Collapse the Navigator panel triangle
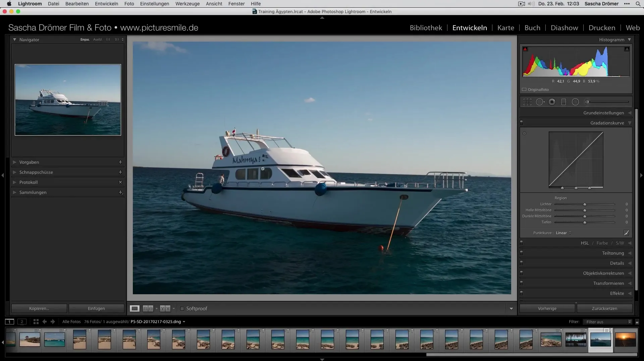Viewport: 644px width, 361px height. click(x=14, y=40)
